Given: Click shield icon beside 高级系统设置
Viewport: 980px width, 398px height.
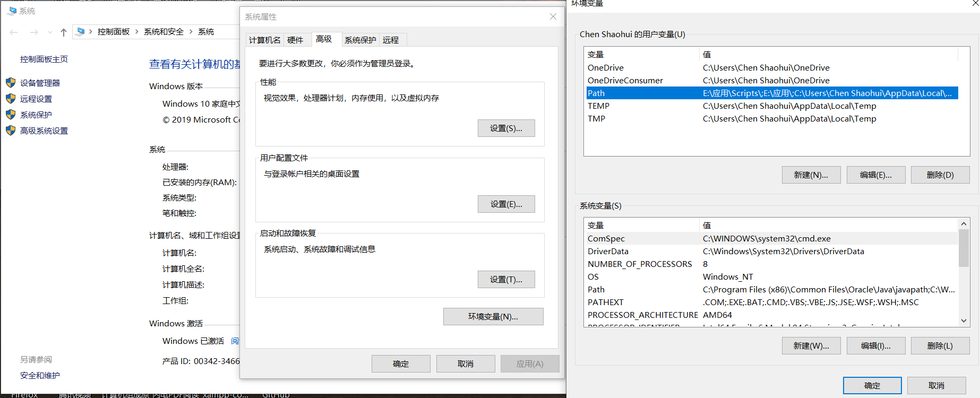Looking at the screenshot, I should [x=11, y=131].
